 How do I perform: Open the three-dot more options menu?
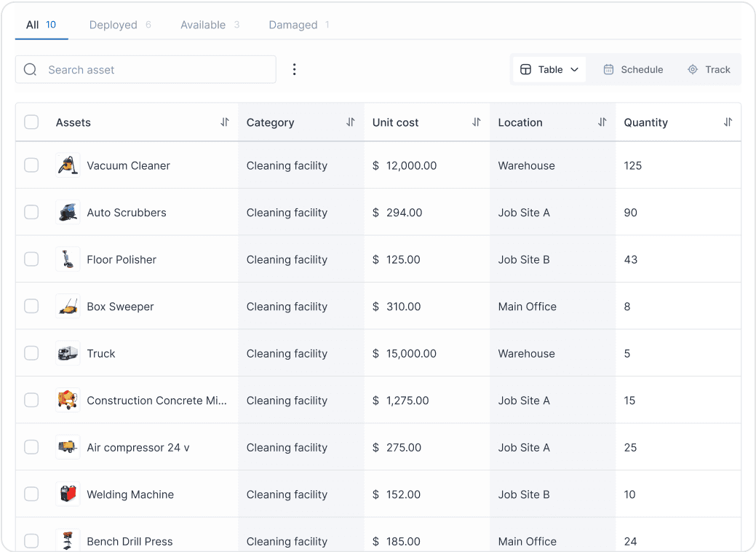pyautogui.click(x=294, y=69)
